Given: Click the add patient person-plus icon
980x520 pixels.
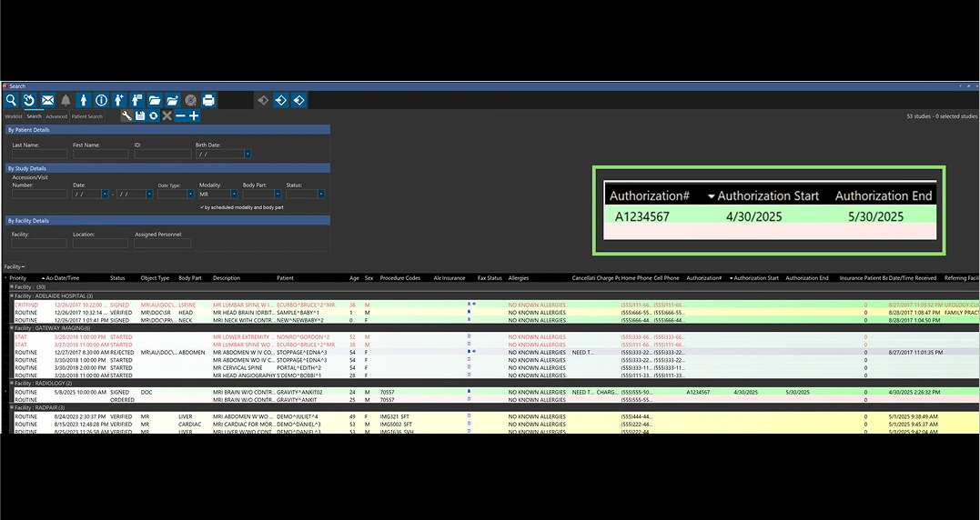Looking at the screenshot, I should [x=119, y=100].
